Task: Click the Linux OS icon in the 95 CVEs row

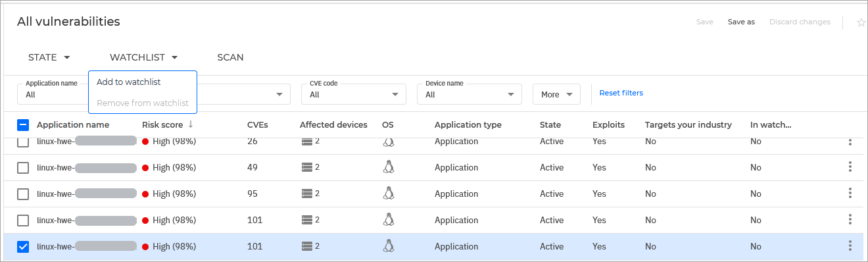Action: tap(388, 194)
